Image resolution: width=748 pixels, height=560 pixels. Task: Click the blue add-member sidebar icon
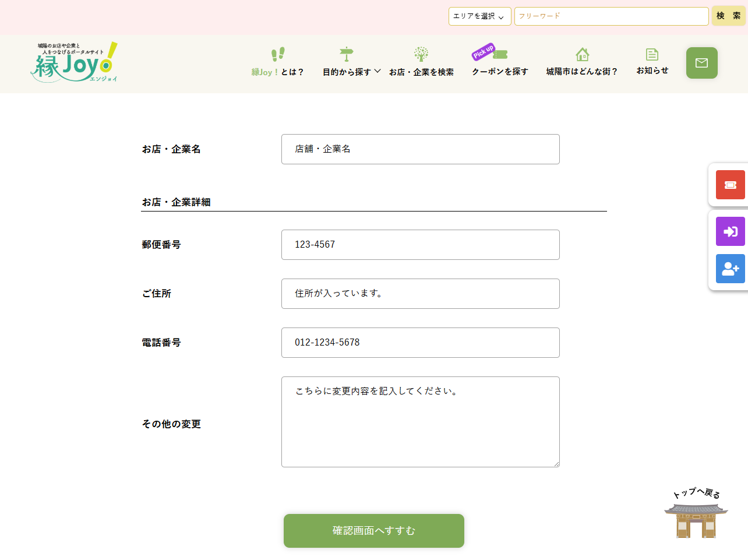[x=730, y=269]
